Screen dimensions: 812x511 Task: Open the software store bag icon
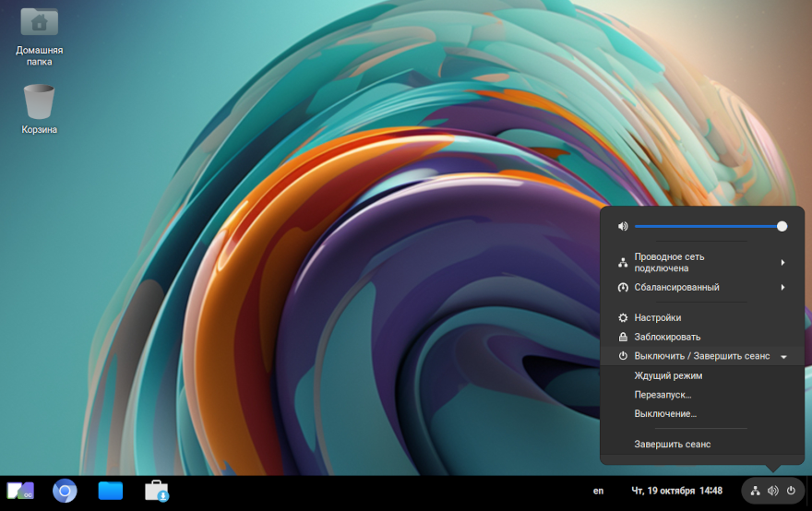(x=157, y=491)
